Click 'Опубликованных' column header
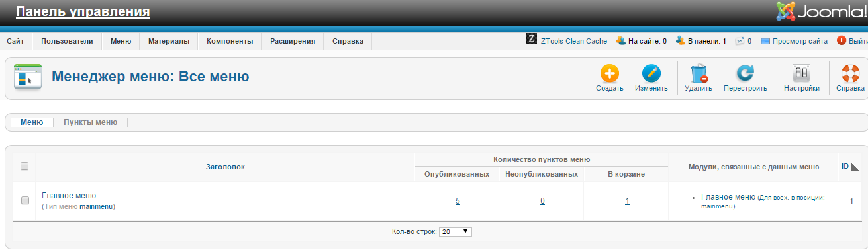The width and height of the screenshot is (868, 250). pos(457,174)
